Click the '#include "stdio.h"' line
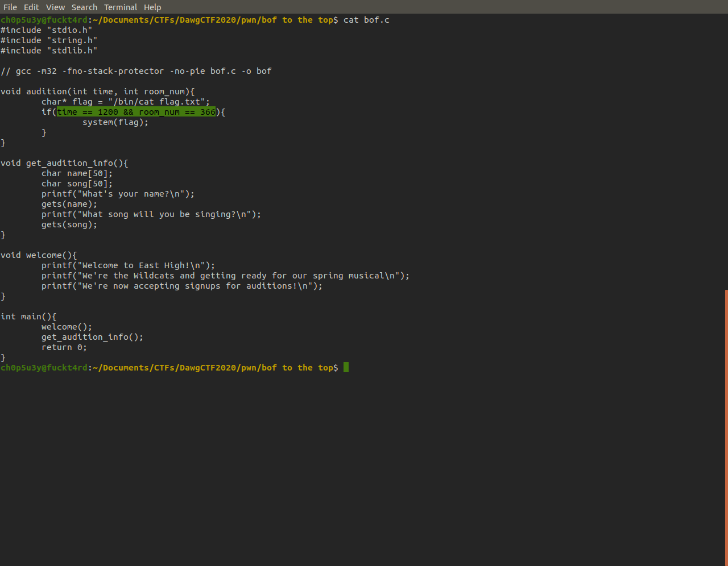The image size is (728, 566). click(x=46, y=30)
